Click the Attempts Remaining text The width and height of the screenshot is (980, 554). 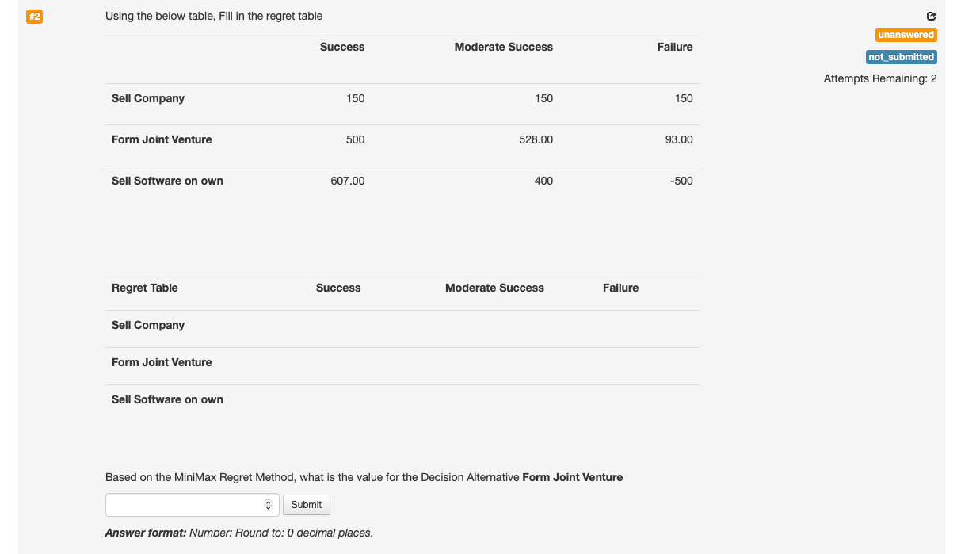click(879, 78)
